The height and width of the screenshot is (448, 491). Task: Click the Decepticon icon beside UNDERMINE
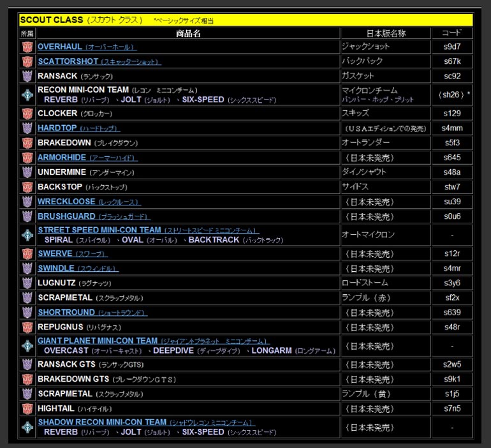click(x=27, y=172)
